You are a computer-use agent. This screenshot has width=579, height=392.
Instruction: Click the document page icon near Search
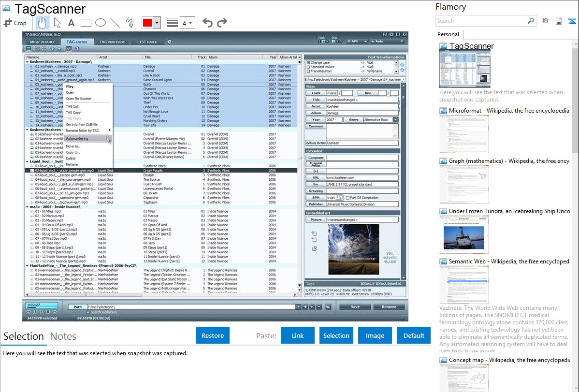559,21
